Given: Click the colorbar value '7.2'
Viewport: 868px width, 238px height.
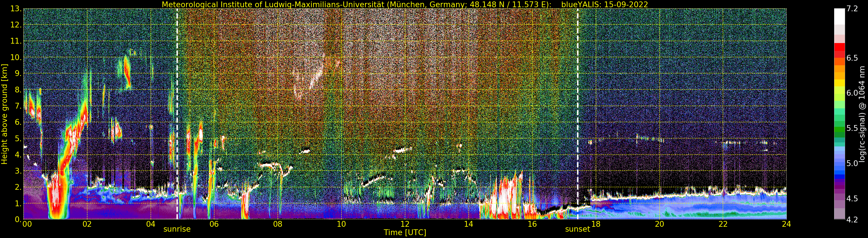Looking at the screenshot, I should pyautogui.click(x=852, y=9).
